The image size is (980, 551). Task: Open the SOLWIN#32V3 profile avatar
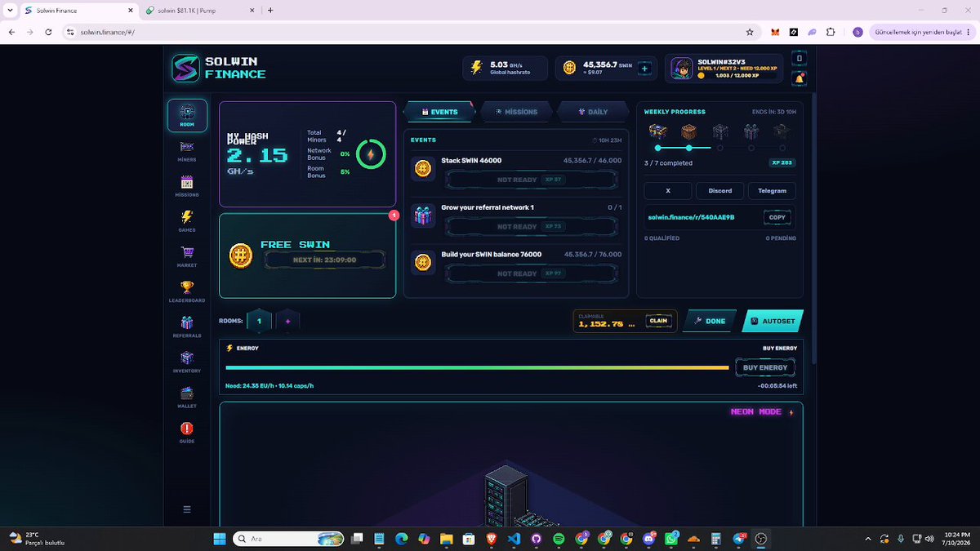tap(682, 69)
